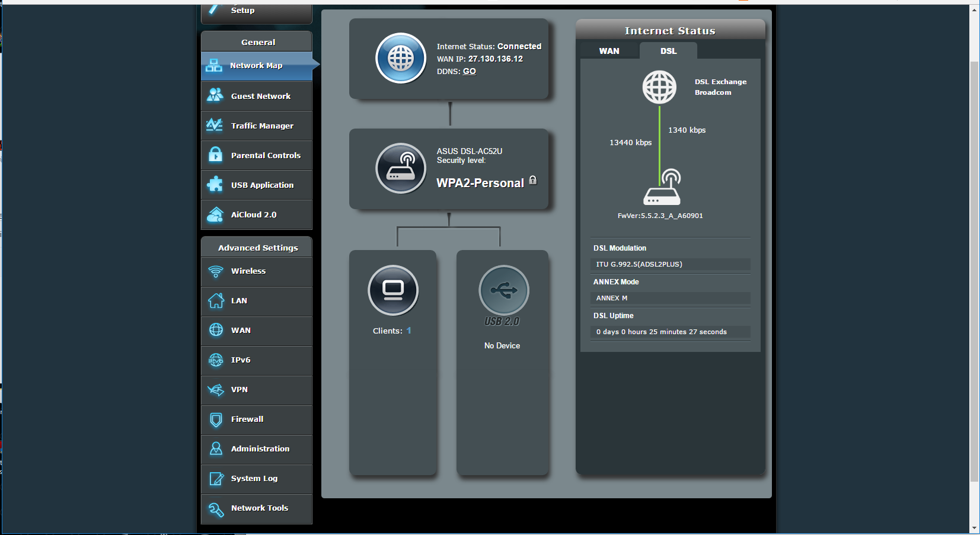Viewport: 980px width, 535px height.
Task: Open the IPv6 settings page
Action: coord(257,360)
